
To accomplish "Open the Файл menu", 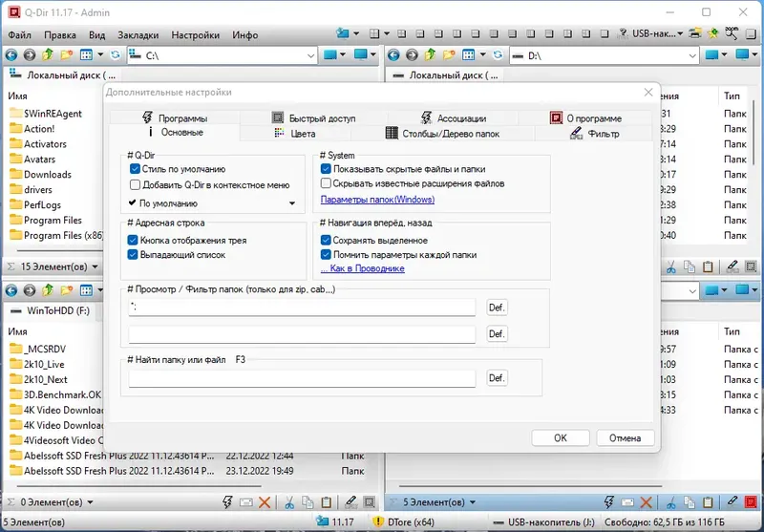I will click(x=19, y=35).
